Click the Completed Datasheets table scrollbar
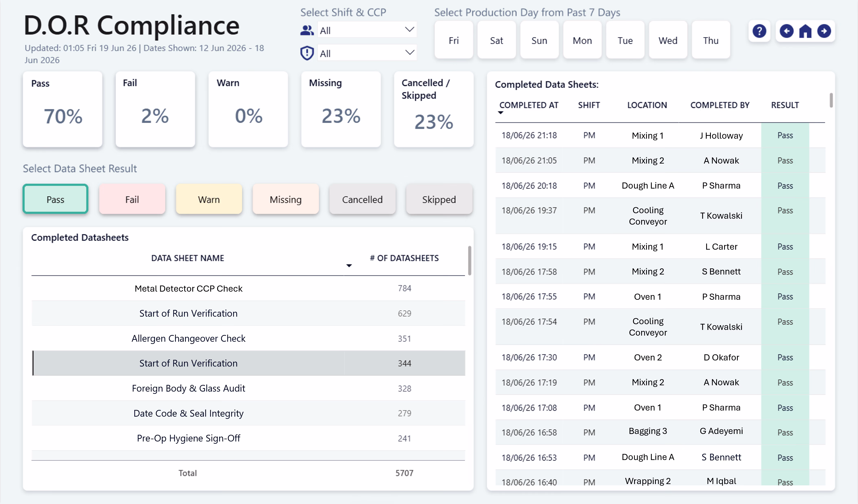Viewport: 858px width, 504px height. pos(470,260)
